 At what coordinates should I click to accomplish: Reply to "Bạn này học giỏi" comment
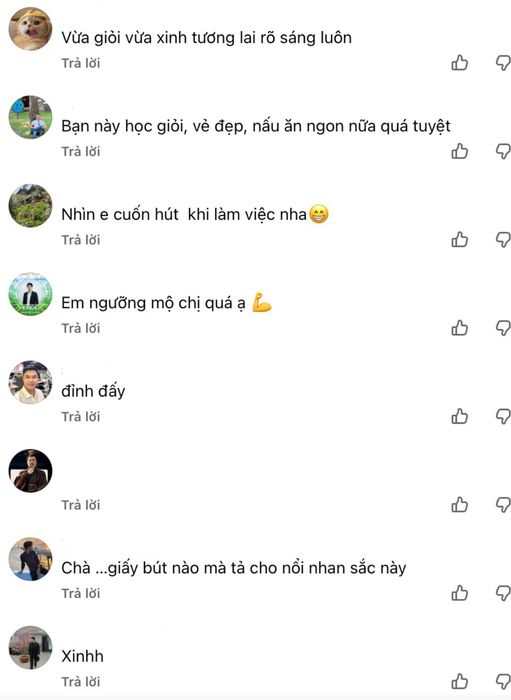(81, 151)
